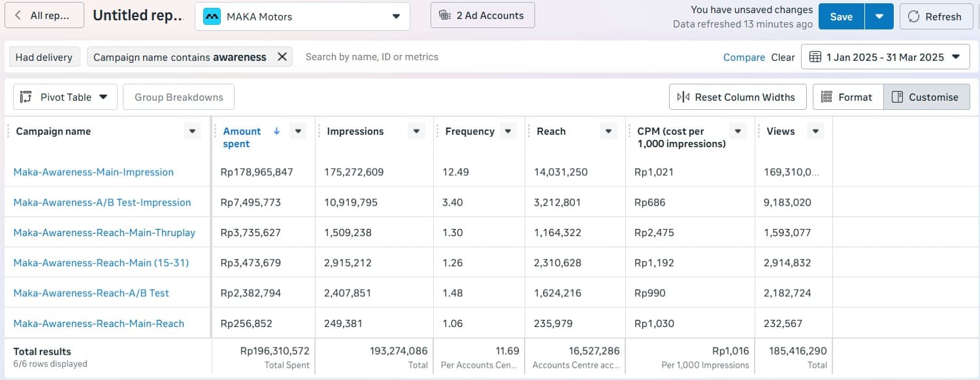Open the Customise panel
Viewport: 980px width, 380px height.
[x=926, y=97]
